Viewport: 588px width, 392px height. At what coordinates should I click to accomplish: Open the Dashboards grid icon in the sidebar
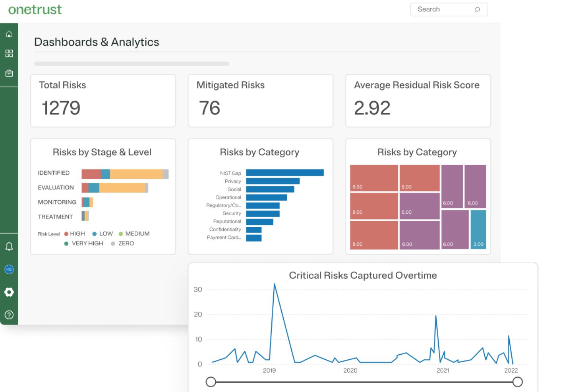click(9, 53)
